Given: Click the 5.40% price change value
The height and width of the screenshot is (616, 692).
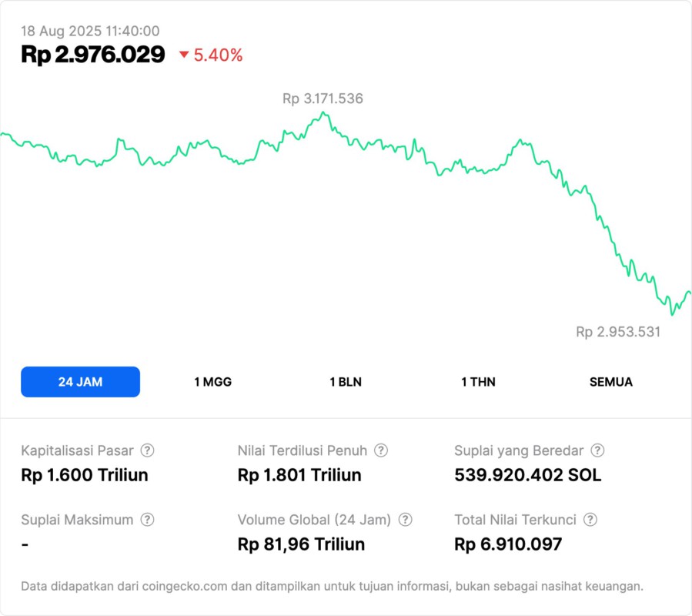Looking at the screenshot, I should [x=219, y=55].
